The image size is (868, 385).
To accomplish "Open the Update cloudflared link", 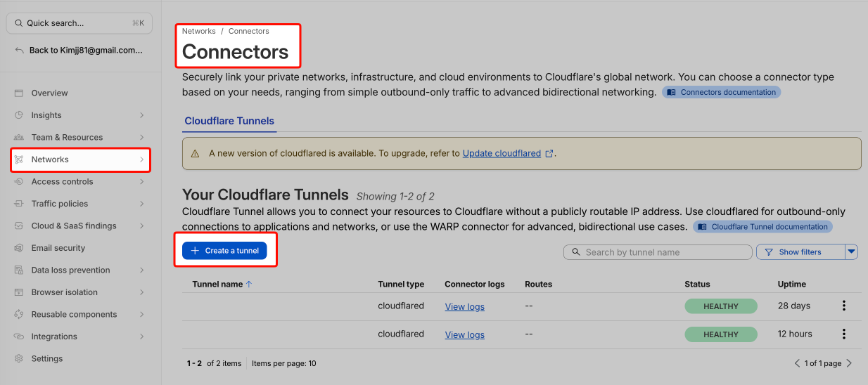I will pyautogui.click(x=502, y=153).
